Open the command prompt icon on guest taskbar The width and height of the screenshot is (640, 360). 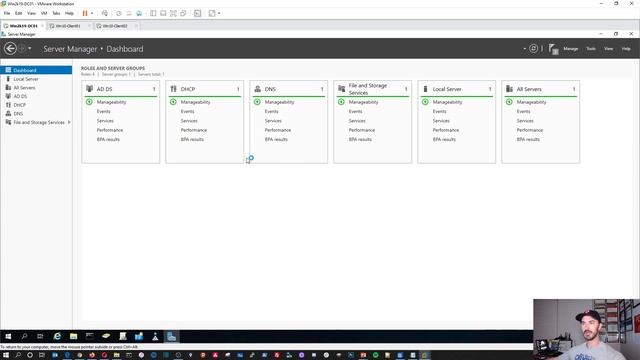(x=89, y=336)
